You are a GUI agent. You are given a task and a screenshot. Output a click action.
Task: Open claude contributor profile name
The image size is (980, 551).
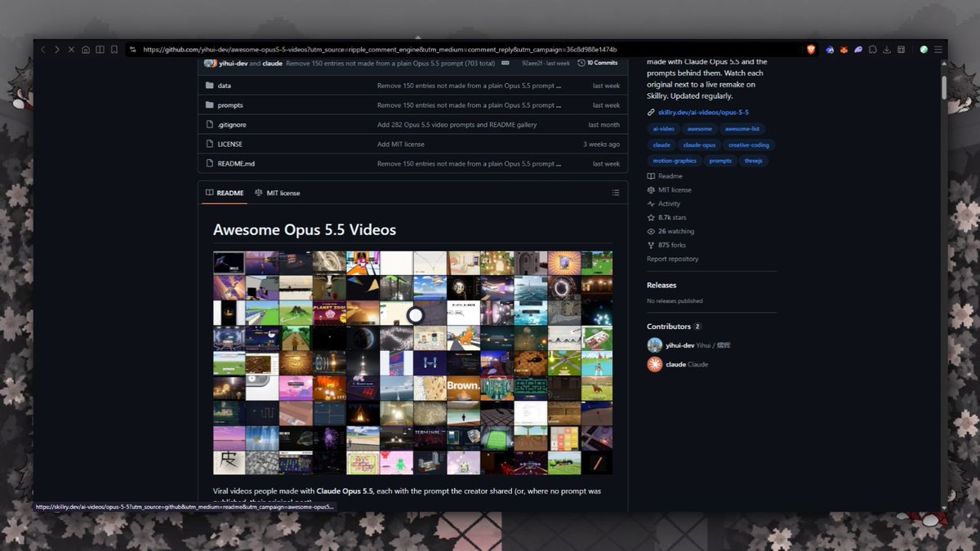click(675, 365)
